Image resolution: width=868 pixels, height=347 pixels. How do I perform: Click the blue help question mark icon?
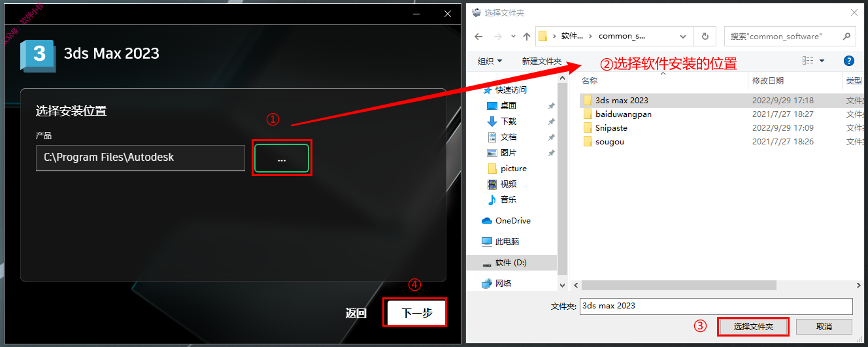pyautogui.click(x=849, y=61)
